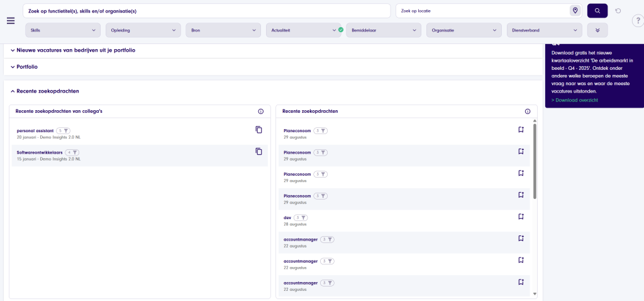This screenshot has height=301, width=644.
Task: Click the Download overzicht link
Action: pyautogui.click(x=575, y=100)
